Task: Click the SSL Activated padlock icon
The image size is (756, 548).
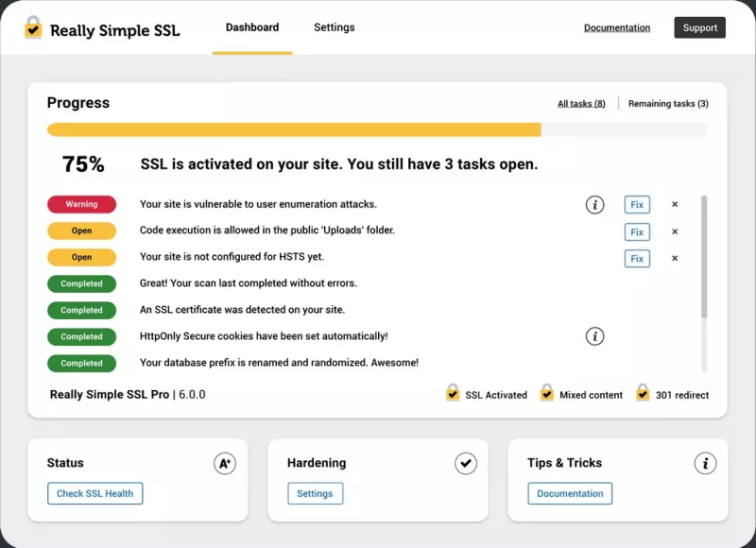Action: pos(453,392)
